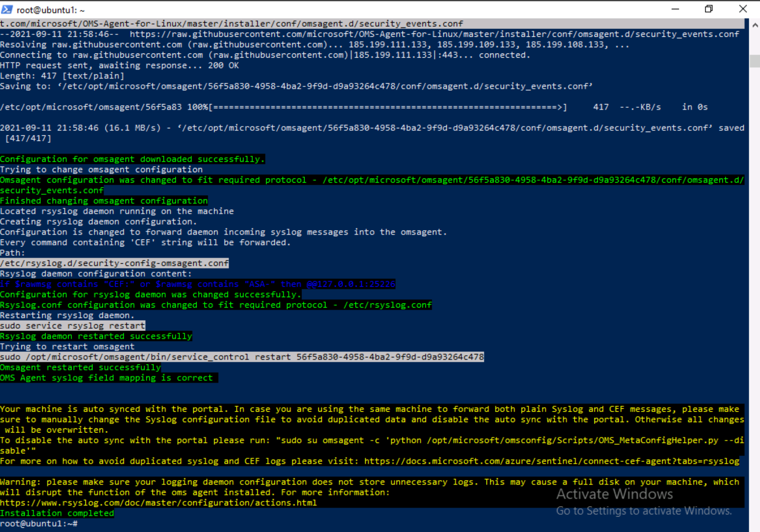
Task: Click 'Configuration is changed to forward daemon' line
Action: pyautogui.click(x=223, y=232)
